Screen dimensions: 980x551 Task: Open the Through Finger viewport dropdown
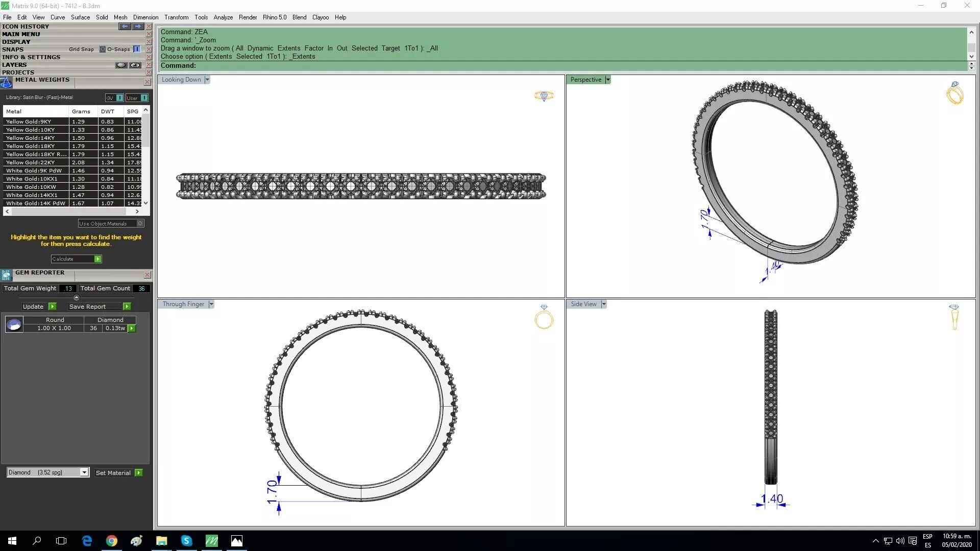tap(211, 304)
